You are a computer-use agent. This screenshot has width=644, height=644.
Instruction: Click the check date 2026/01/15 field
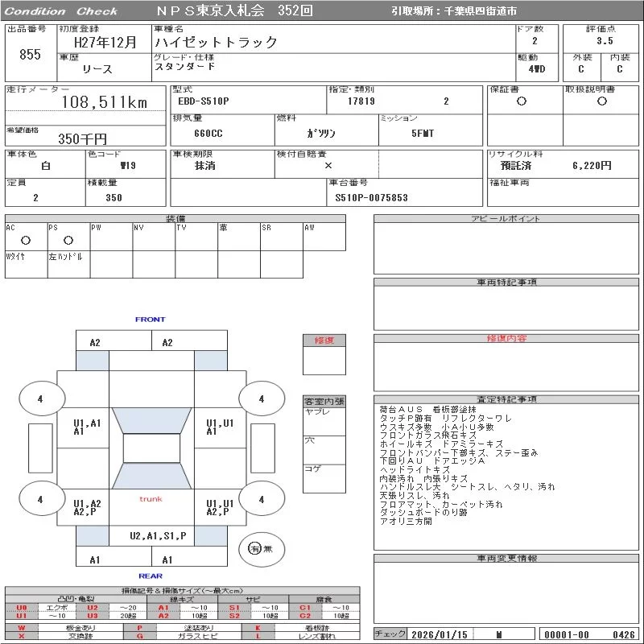[x=440, y=634]
